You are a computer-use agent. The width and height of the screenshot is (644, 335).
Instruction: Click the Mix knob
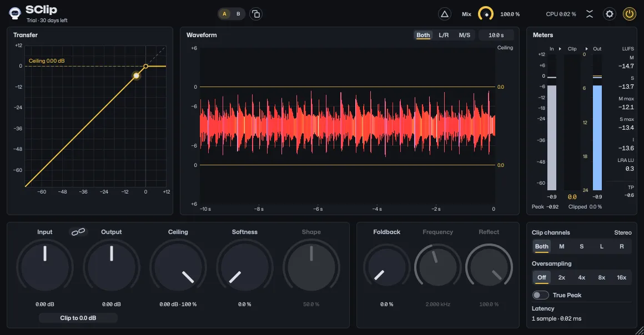[x=486, y=14]
